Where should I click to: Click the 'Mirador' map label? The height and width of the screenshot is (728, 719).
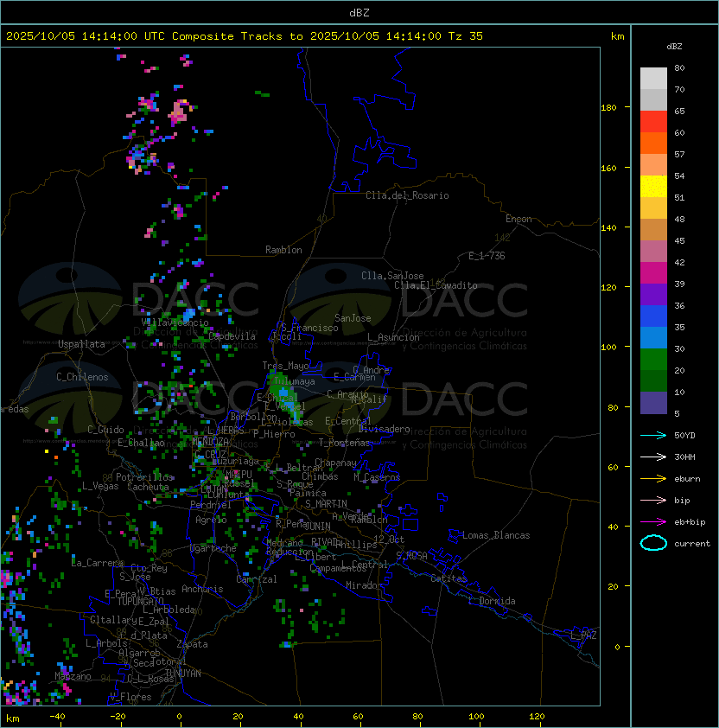coord(364,585)
